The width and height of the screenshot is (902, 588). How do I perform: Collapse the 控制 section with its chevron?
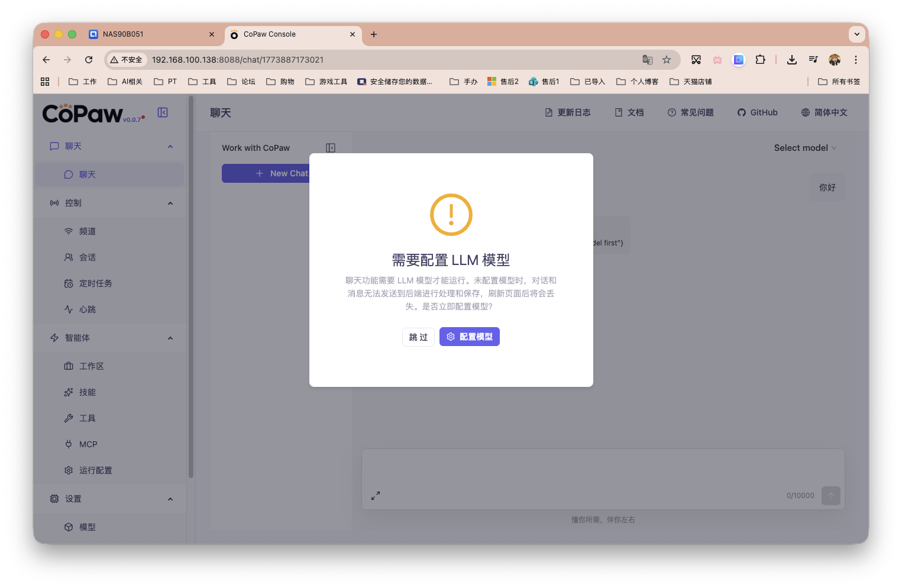coord(170,202)
